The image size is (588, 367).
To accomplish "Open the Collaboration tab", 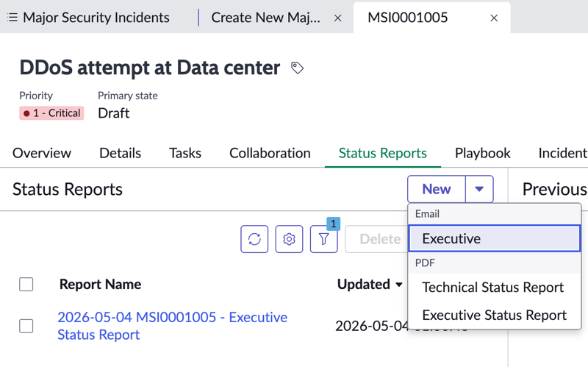I will (x=270, y=153).
